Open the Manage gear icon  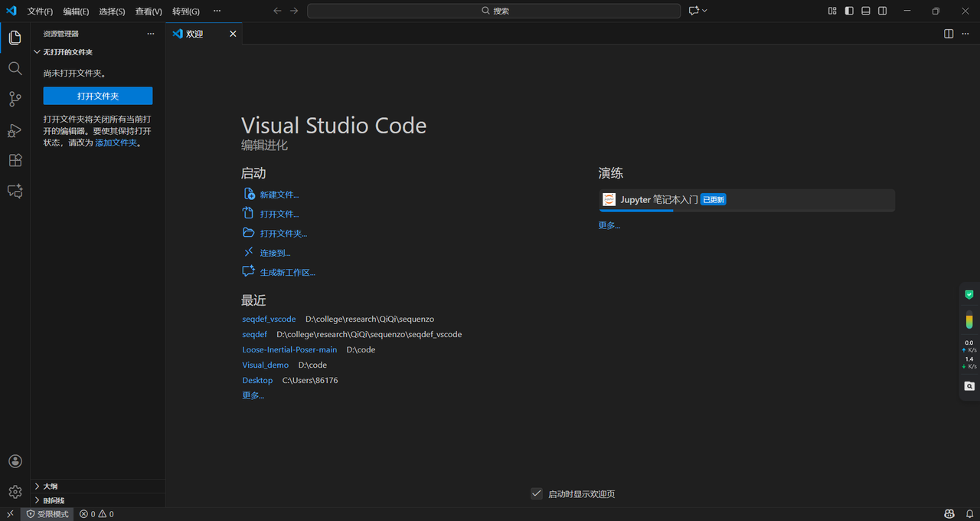pyautogui.click(x=15, y=492)
